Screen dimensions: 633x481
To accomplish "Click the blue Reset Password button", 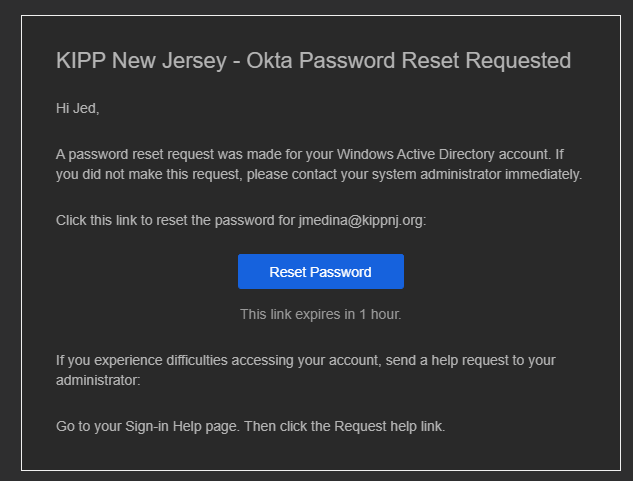I will point(320,272).
